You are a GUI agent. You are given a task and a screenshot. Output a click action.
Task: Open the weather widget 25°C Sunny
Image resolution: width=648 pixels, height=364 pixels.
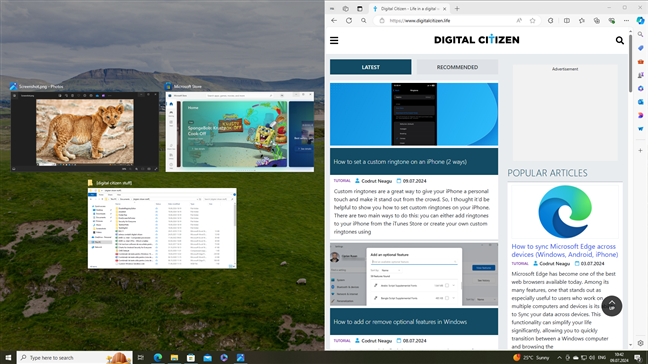click(x=531, y=357)
